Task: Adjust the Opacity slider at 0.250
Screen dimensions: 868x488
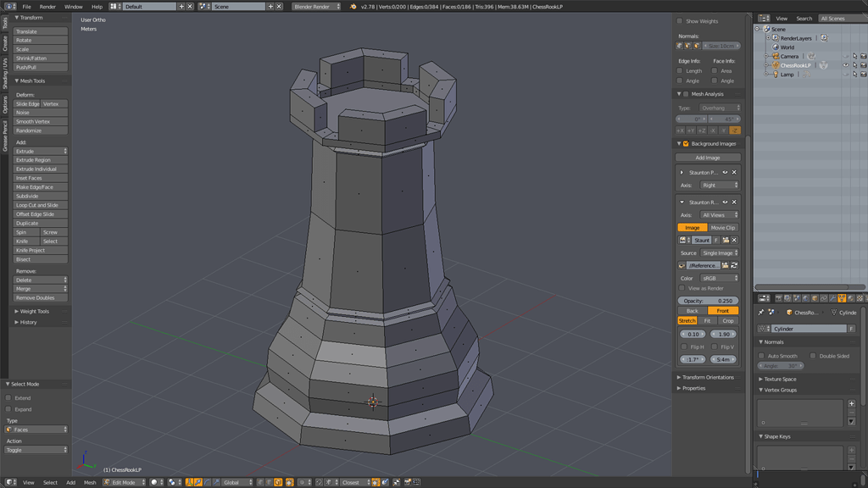Action: pos(708,301)
